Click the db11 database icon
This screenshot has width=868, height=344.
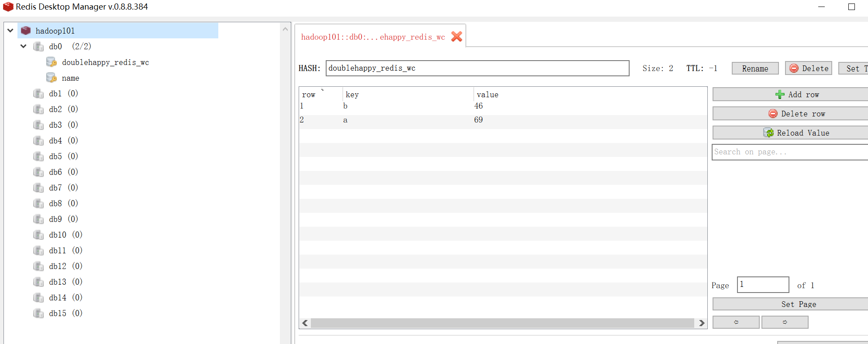click(38, 250)
